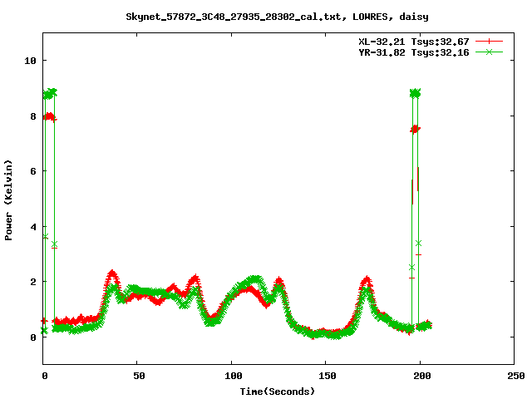The image size is (532, 399).
Task: Click the y-axis tick label 0
Action: [x=33, y=337]
